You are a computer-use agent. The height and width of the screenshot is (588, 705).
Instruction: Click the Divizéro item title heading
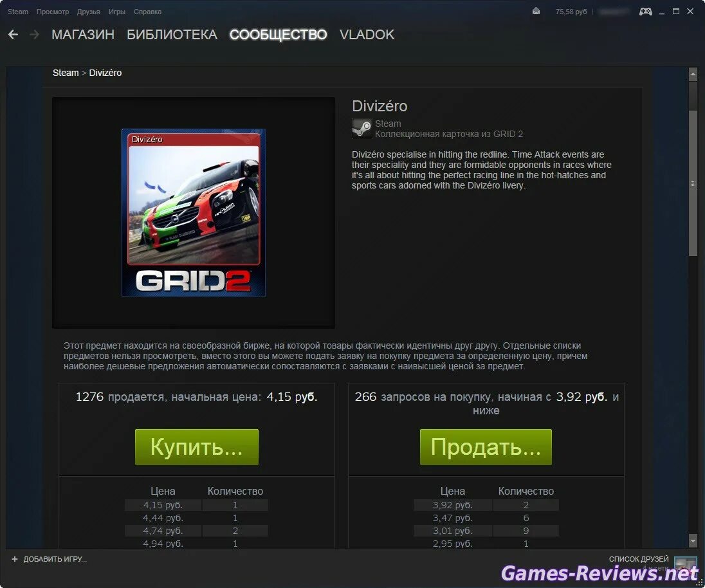pos(380,106)
